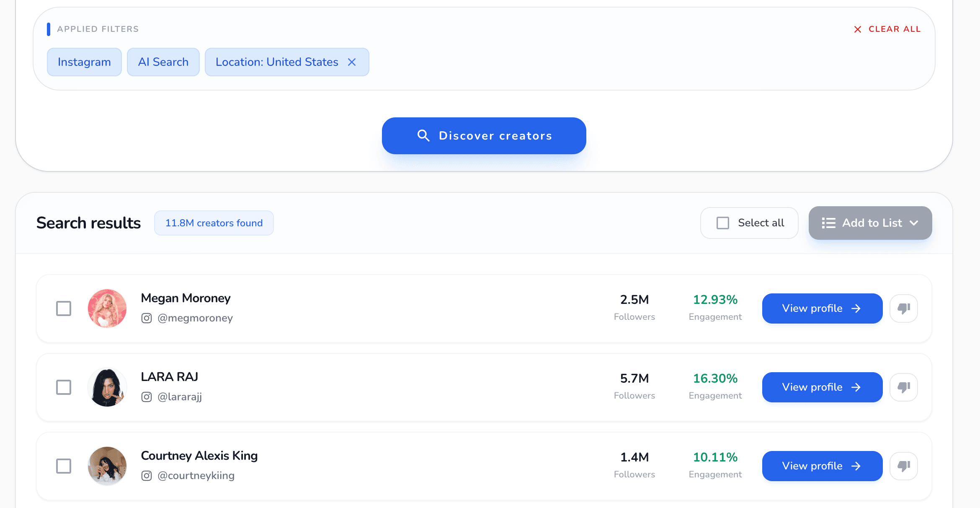
Task: Click Instagram icon beside @courtneykiing
Action: click(147, 476)
